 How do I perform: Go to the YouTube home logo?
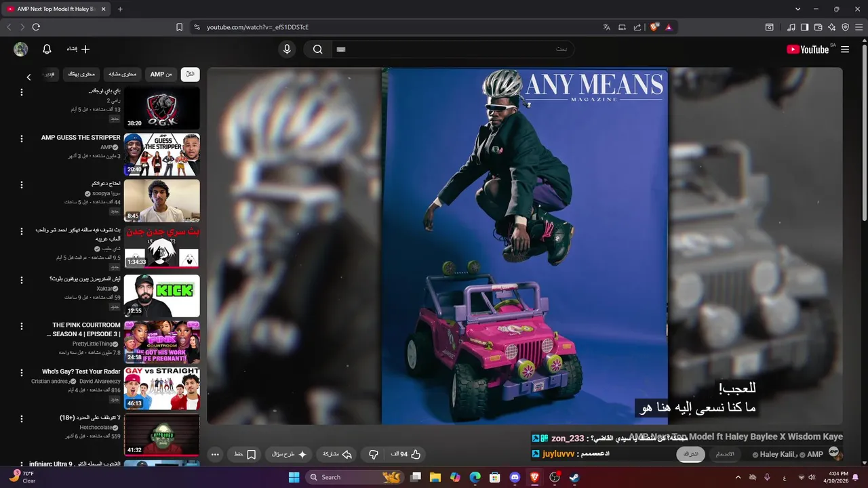coord(808,49)
